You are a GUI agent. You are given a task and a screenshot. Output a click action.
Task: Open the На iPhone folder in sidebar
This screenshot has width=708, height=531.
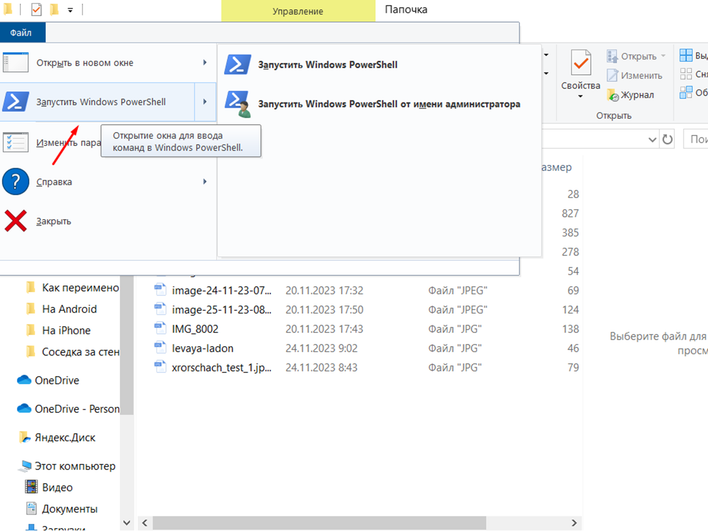59,331
